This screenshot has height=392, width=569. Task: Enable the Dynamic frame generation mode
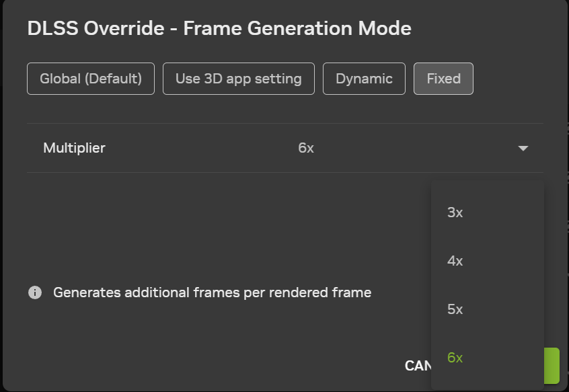pos(364,79)
